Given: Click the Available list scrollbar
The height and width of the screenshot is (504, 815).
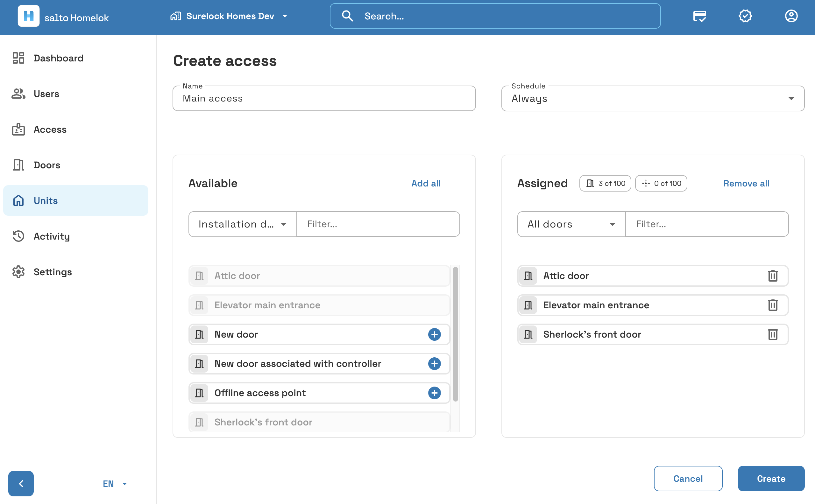Looking at the screenshot, I should click(x=455, y=334).
